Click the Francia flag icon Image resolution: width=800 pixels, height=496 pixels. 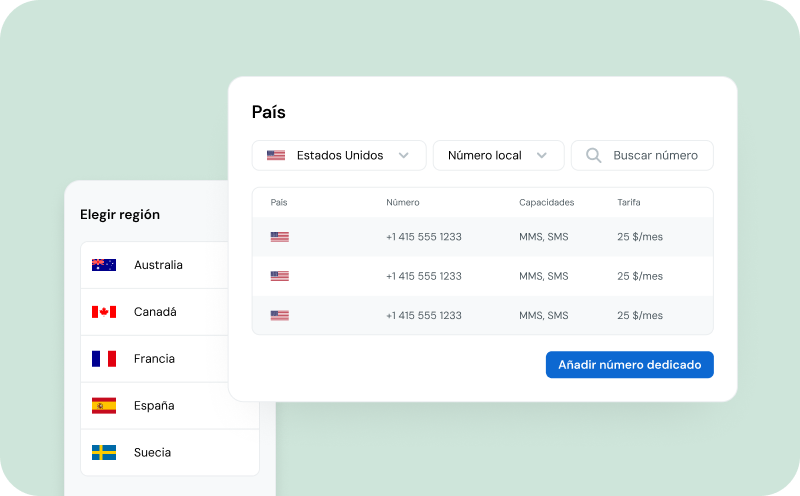point(104,359)
